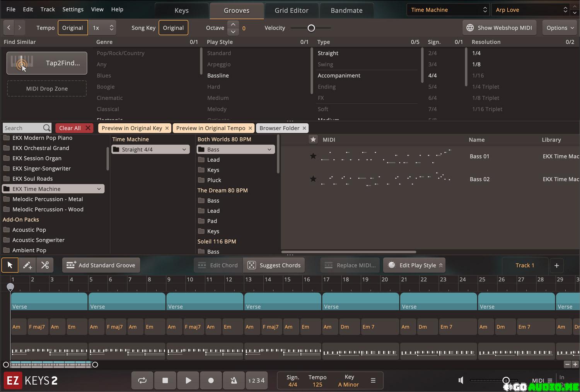The width and height of the screenshot is (580, 392).
Task: Toggle the loop playback button
Action: coord(142,380)
